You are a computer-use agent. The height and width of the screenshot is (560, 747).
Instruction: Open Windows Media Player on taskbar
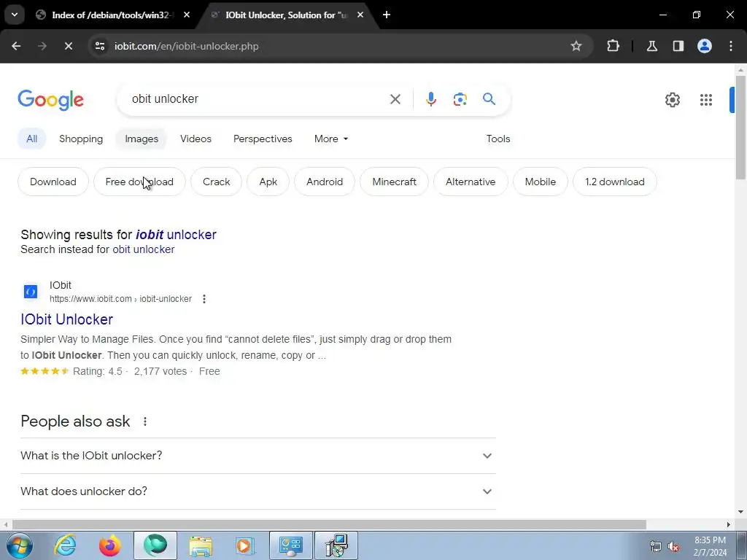tap(245, 545)
